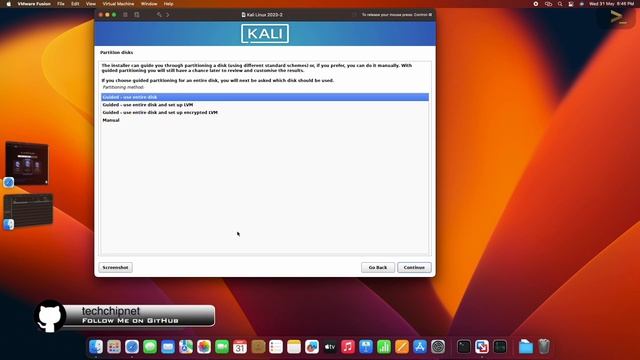Image resolution: width=640 pixels, height=360 pixels.
Task: Click the VM window back arrow
Action: coord(159,15)
